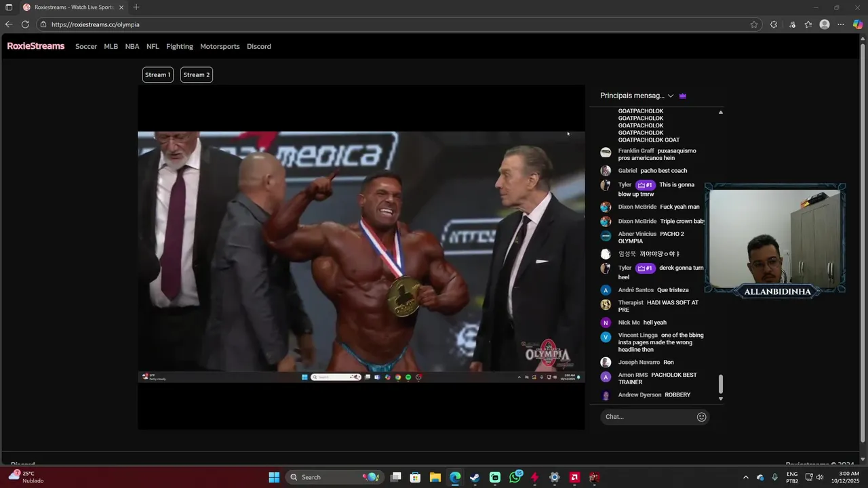The height and width of the screenshot is (488, 868).
Task: Open WhatsApp from the taskbar
Action: [515, 477]
